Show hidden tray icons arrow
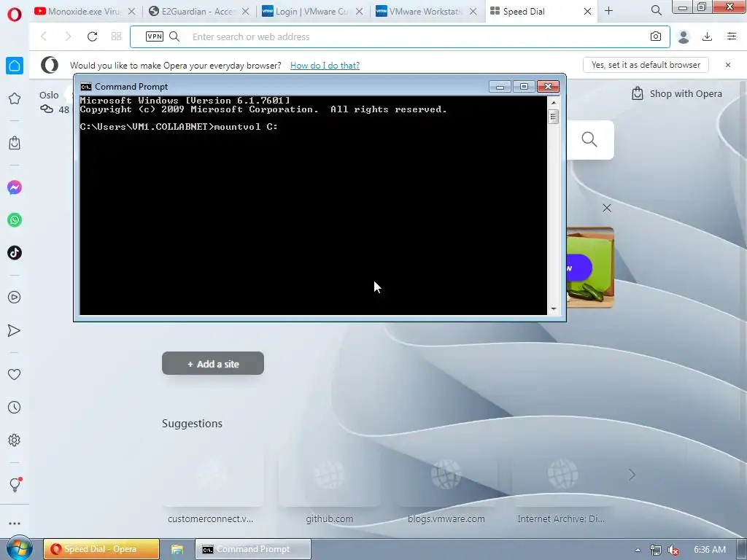The height and width of the screenshot is (560, 747). pos(638,550)
